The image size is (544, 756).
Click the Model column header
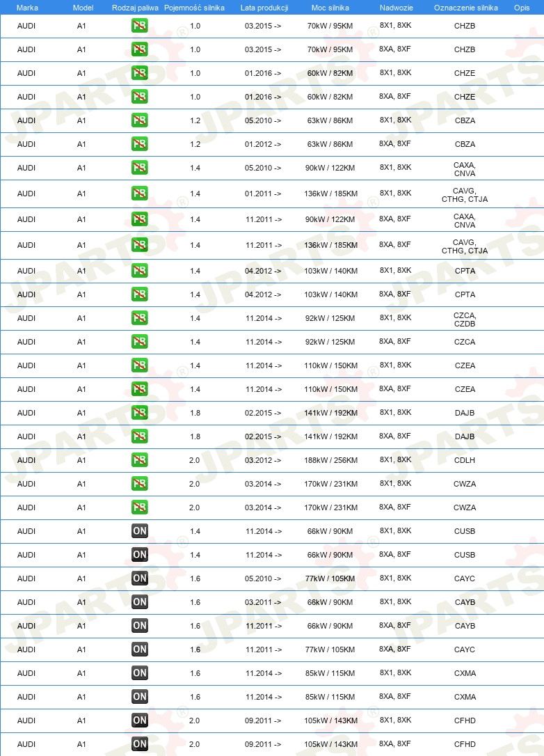83,8
